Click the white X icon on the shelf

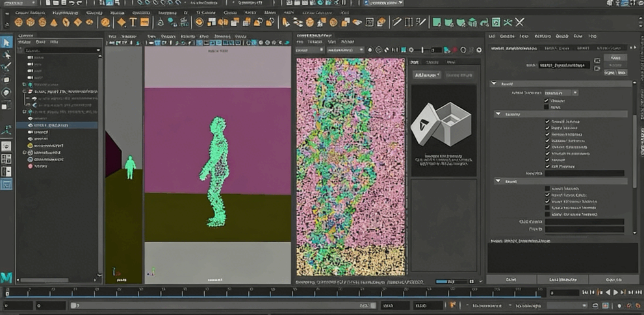[x=519, y=22]
